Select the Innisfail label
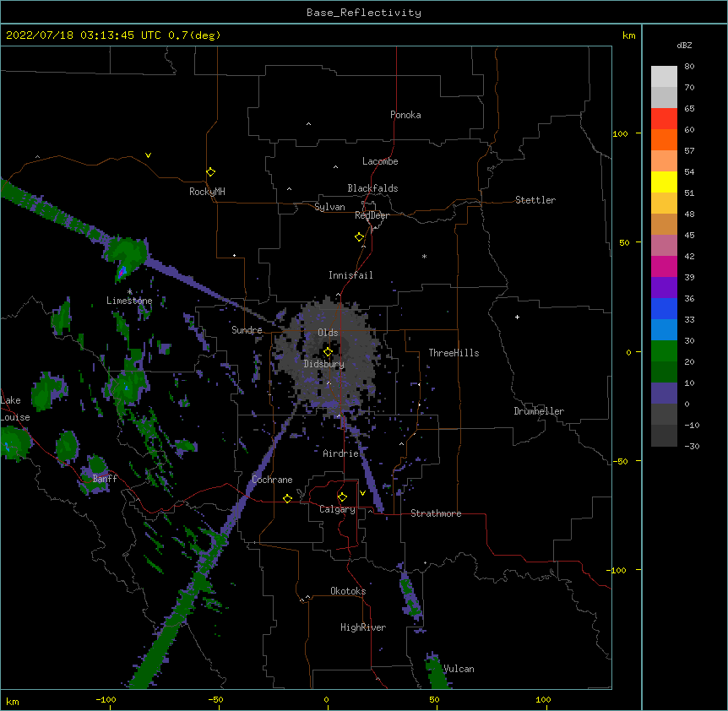 click(x=350, y=275)
